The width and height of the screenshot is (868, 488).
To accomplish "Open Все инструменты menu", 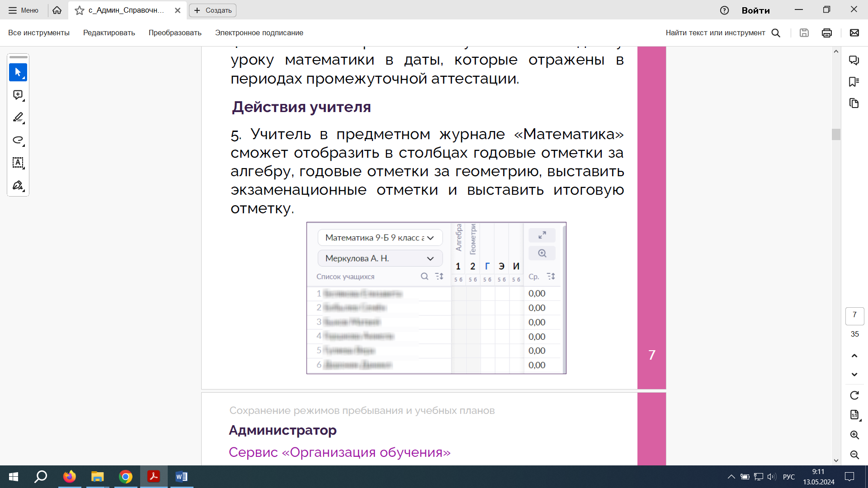I will pos(39,33).
